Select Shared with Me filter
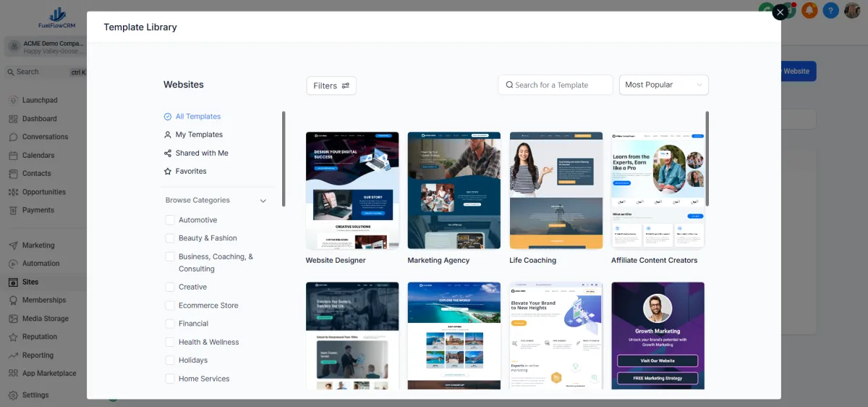The image size is (868, 407). coord(196,153)
